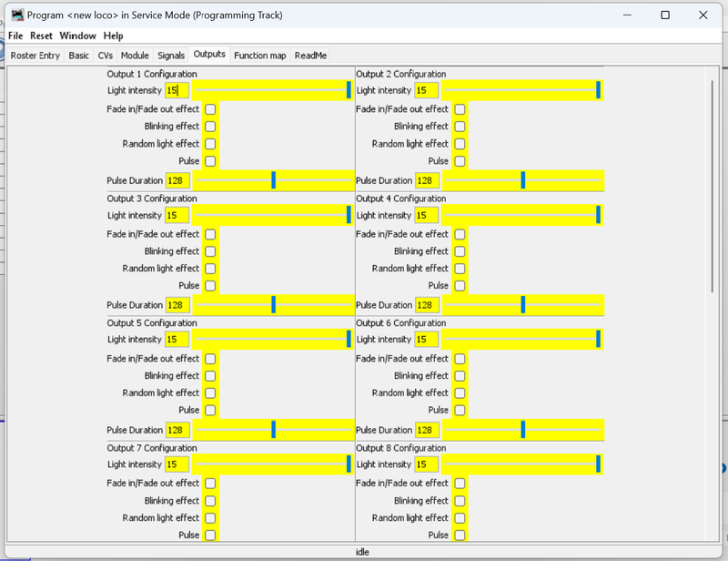Click the JMRI locomotive icon in title bar
This screenshot has width=728, height=561.
[x=17, y=15]
